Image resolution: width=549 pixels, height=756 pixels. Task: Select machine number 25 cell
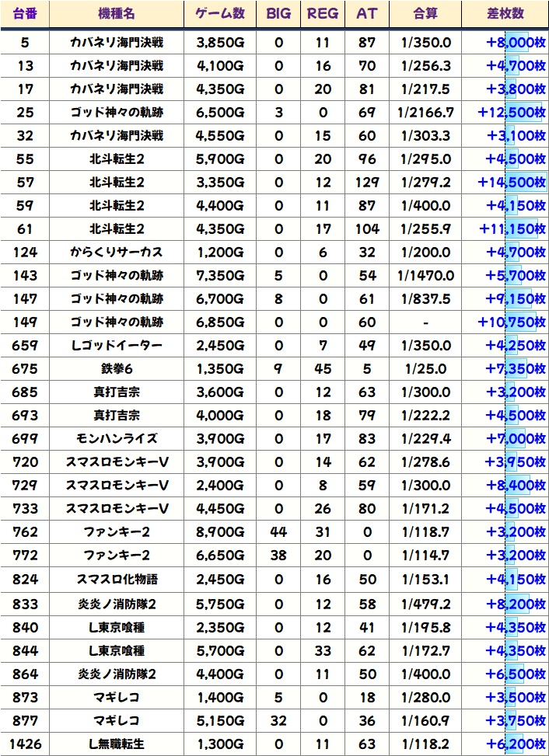25,113
